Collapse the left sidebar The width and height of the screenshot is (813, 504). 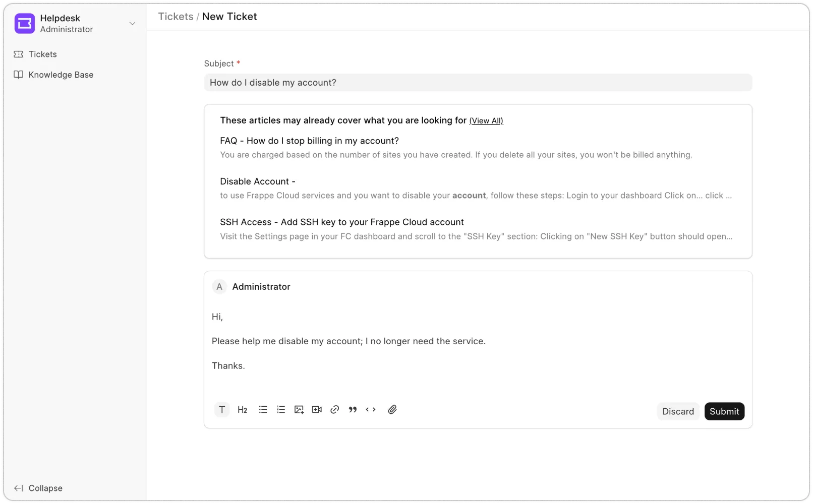click(x=39, y=488)
